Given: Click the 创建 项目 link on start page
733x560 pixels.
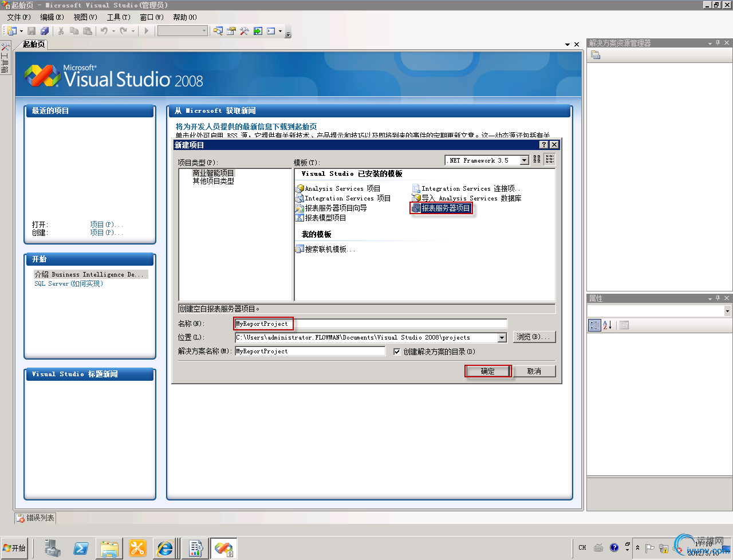Looking at the screenshot, I should point(107,232).
